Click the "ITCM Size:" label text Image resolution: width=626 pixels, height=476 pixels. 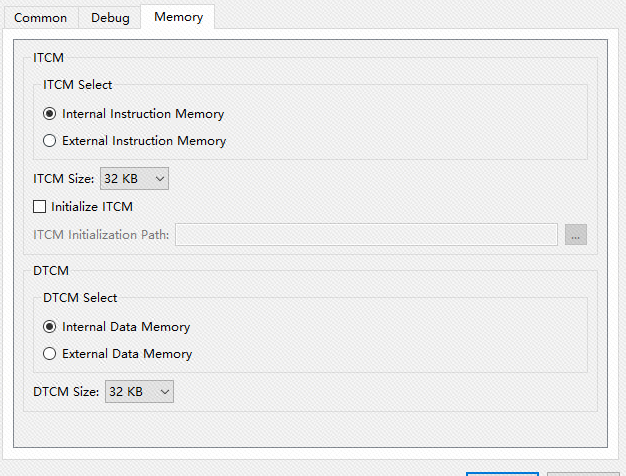click(x=64, y=179)
